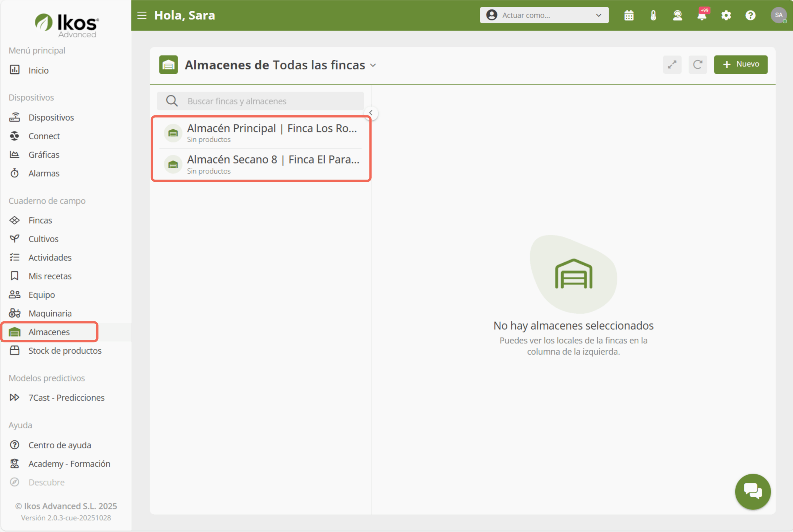This screenshot has height=532, width=793.
Task: Toggle the hamburger sidebar menu
Action: [142, 15]
